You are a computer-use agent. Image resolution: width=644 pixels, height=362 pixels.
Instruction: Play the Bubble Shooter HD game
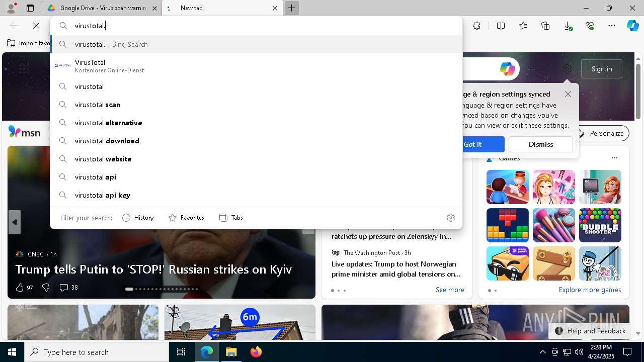click(x=600, y=225)
